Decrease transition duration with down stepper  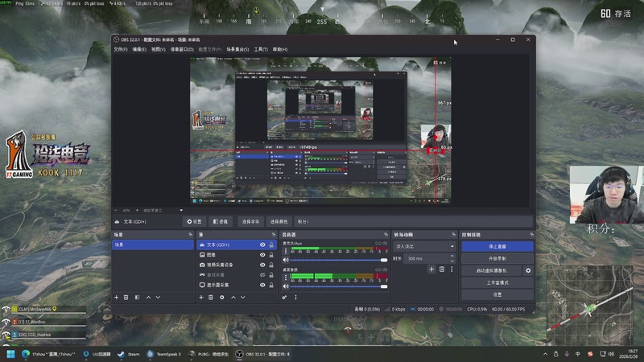pos(452,261)
